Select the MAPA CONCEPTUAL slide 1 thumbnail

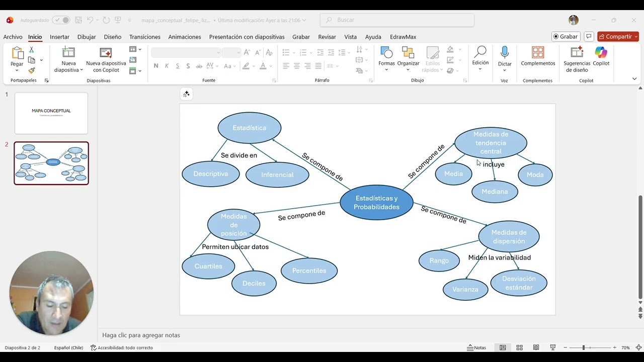[51, 113]
